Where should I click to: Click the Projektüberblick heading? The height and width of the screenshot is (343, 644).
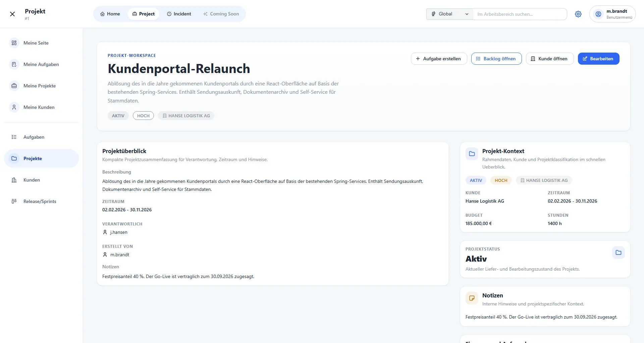pyautogui.click(x=124, y=151)
